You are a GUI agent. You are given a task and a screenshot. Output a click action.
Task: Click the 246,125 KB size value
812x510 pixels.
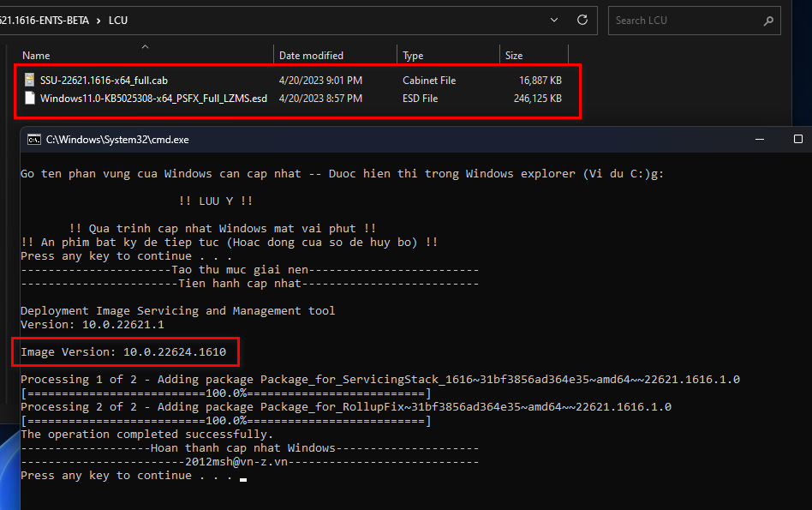[x=538, y=99]
